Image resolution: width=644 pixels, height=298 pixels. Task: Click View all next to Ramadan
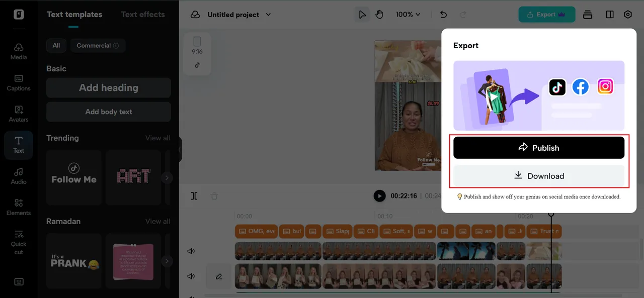(x=157, y=222)
